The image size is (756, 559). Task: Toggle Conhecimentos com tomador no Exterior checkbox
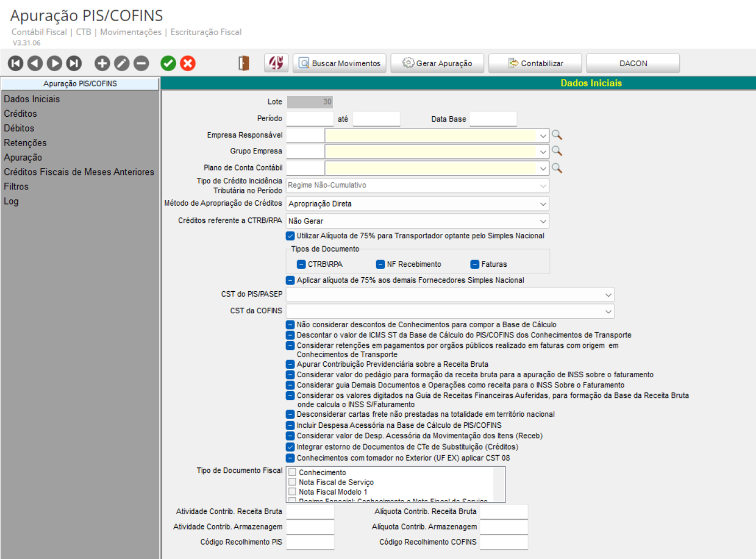point(290,458)
